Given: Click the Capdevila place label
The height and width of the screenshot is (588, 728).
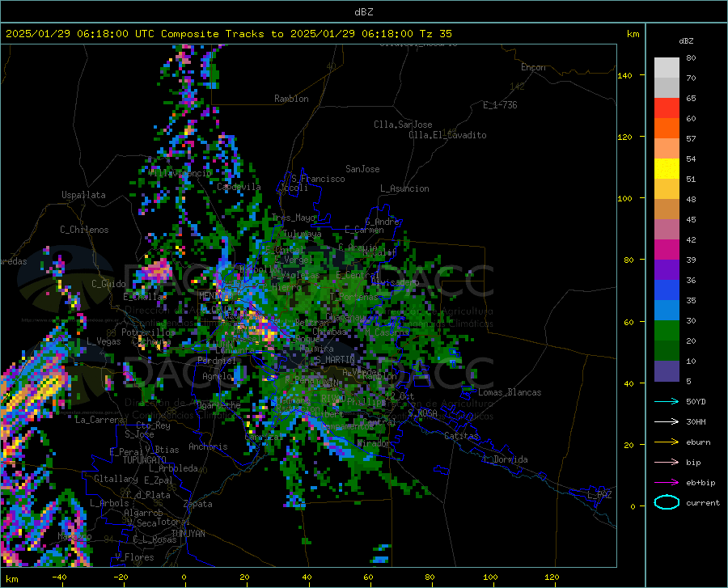Looking at the screenshot, I should click(x=239, y=187).
